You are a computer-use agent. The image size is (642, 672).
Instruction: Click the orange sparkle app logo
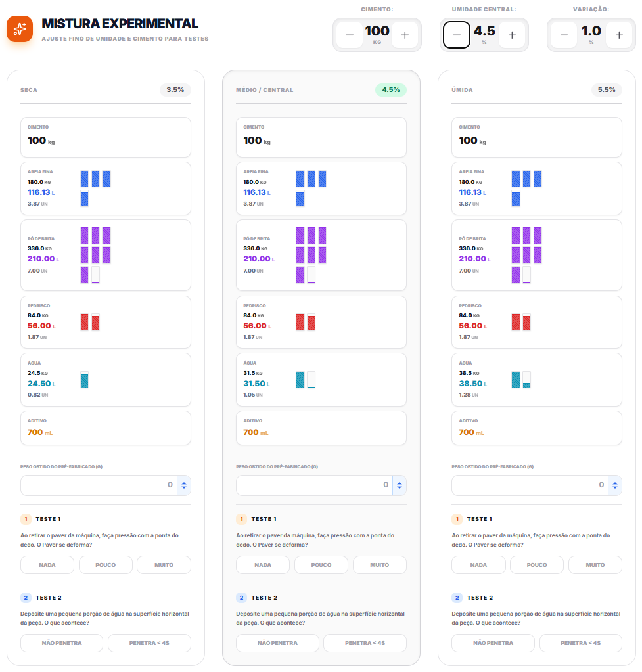coord(20,28)
